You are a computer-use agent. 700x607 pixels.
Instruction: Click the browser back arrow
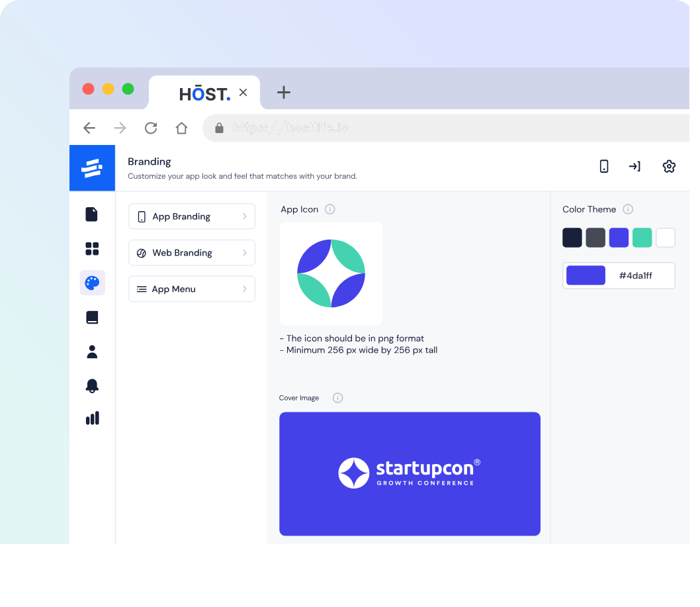pyautogui.click(x=89, y=128)
